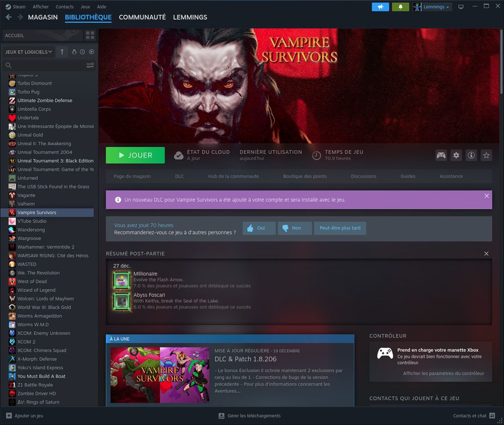This screenshot has height=425, width=504.
Task: Select XCOM 2 in the game list
Action: pyautogui.click(x=47, y=342)
